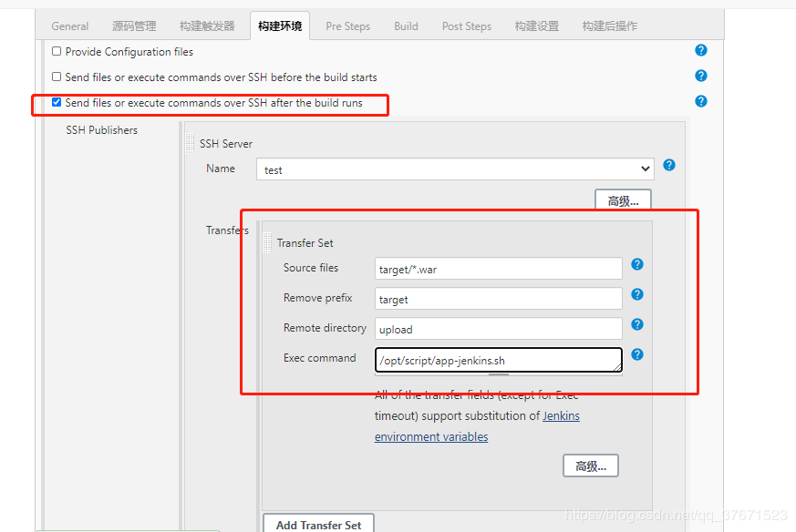Open help for Remote directory field
Viewport: 796px width, 532px height.
[636, 323]
